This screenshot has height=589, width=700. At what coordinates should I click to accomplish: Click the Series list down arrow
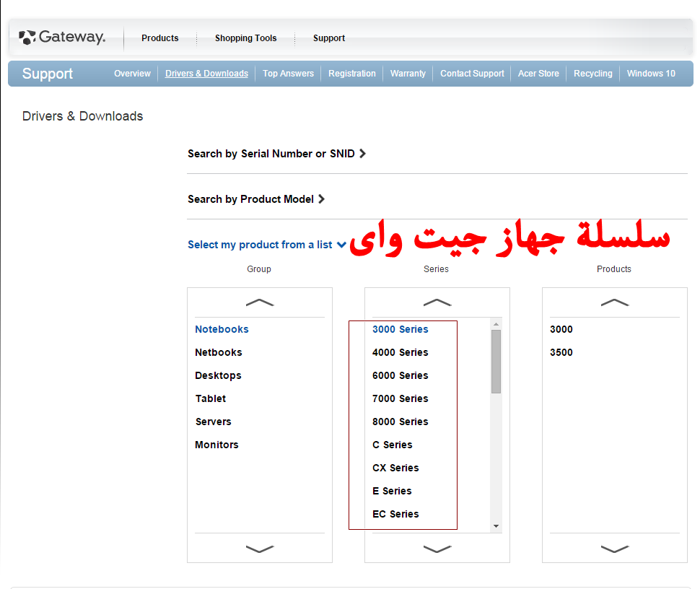click(437, 549)
